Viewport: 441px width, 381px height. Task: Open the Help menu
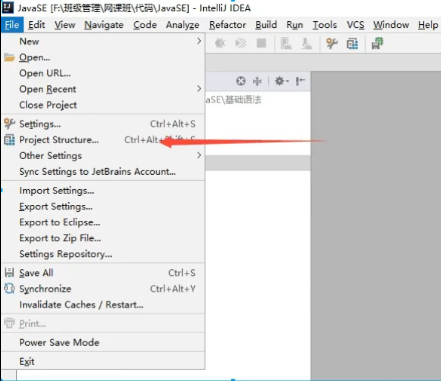pos(428,25)
